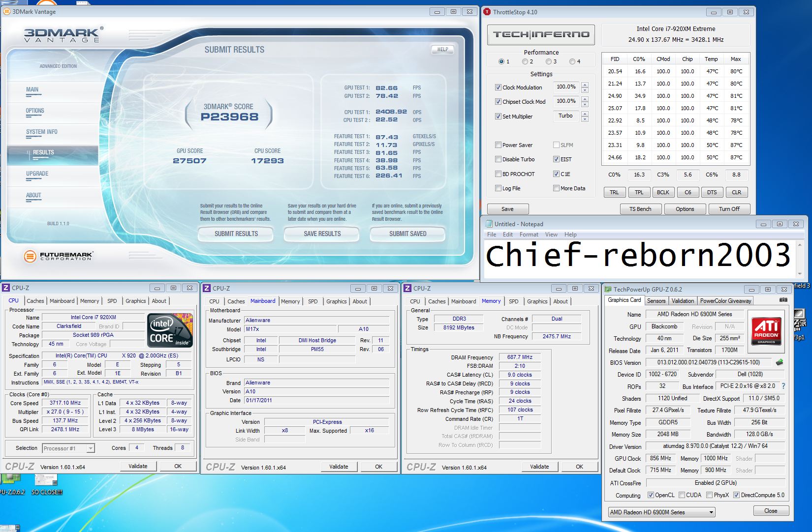This screenshot has width=812, height=532.
Task: Open SYSTEM INFO in 3DMark sidebar
Action: 42,132
